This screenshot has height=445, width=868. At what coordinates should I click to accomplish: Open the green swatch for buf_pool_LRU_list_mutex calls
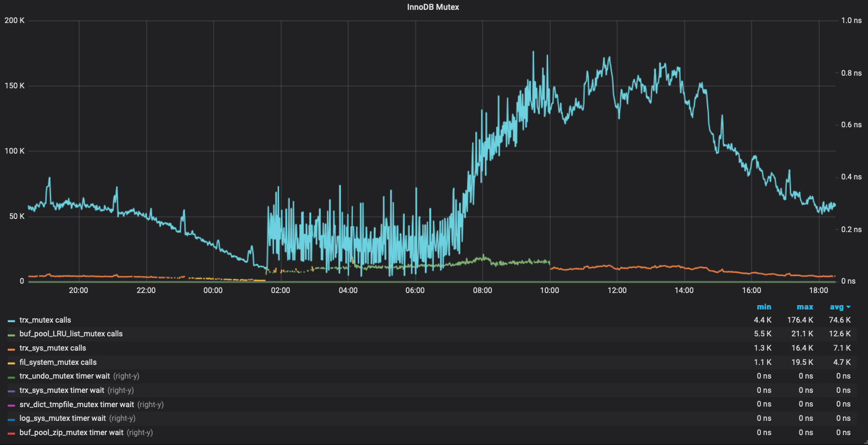[x=12, y=334]
